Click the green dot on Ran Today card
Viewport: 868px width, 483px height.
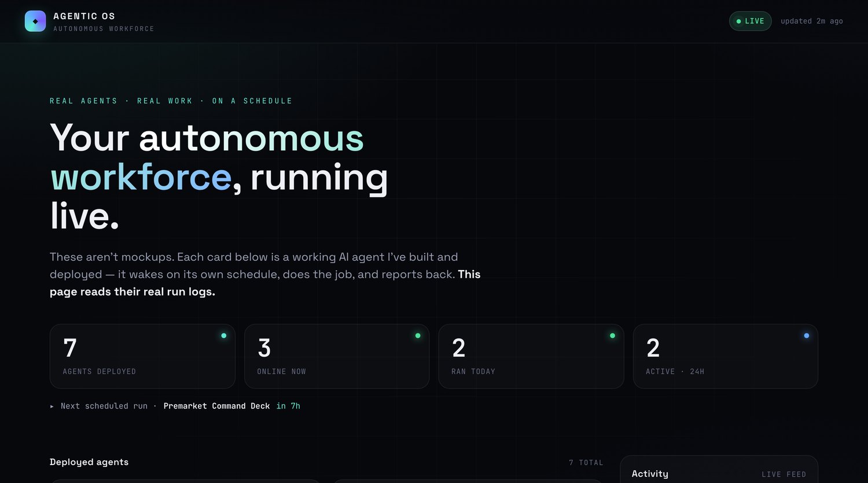pyautogui.click(x=612, y=335)
